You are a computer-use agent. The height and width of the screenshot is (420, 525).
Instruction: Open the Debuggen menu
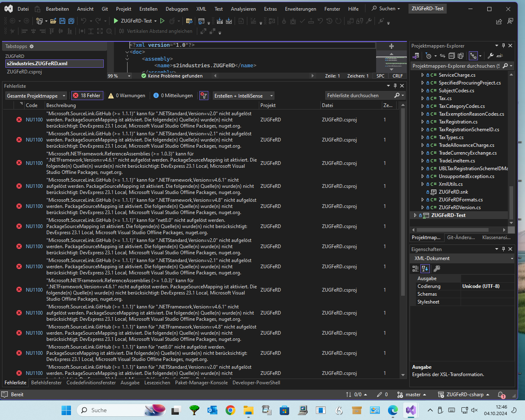tap(177, 9)
